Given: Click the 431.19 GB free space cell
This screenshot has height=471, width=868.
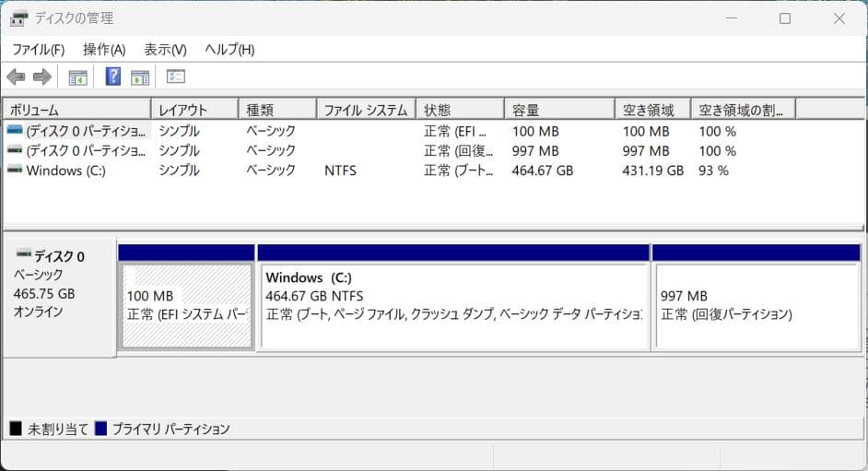Looking at the screenshot, I should [x=652, y=171].
